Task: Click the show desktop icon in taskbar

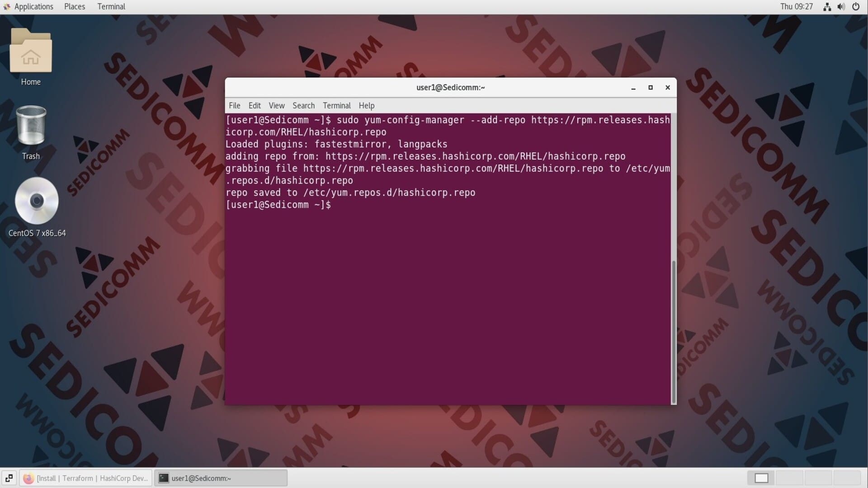Action: coord(9,478)
